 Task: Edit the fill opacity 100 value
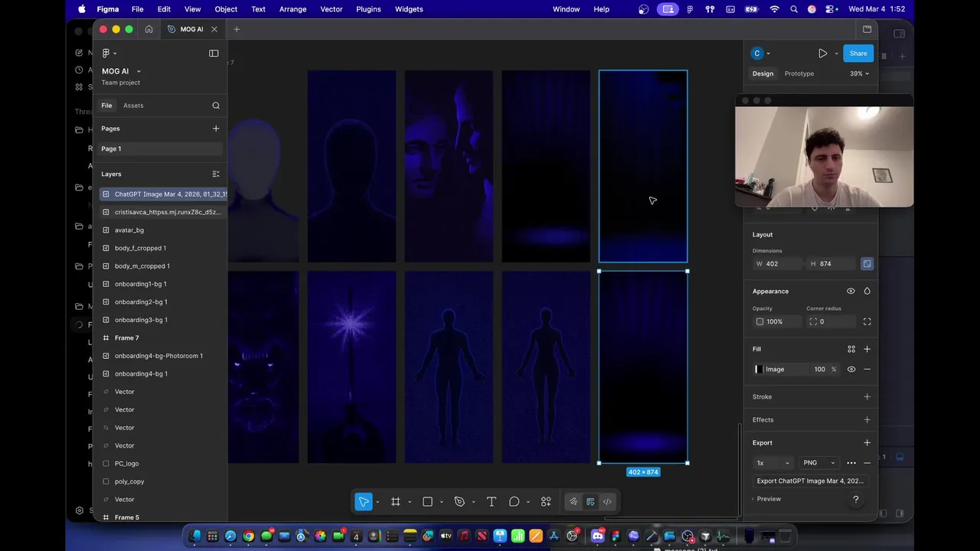820,369
